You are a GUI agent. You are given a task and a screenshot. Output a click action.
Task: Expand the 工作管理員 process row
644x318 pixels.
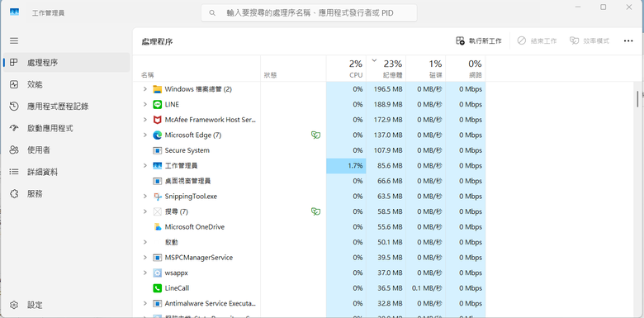point(144,165)
